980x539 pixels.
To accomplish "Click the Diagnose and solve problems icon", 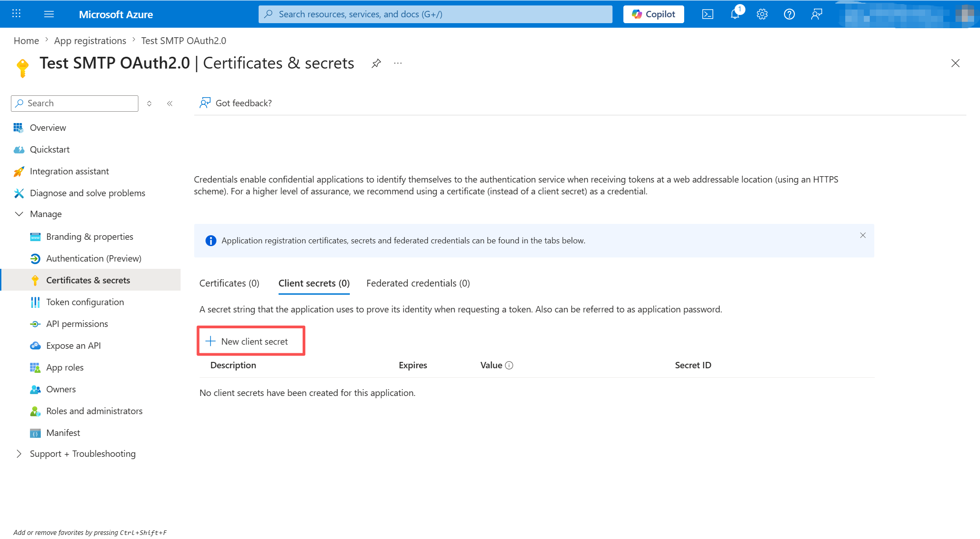I will 19,193.
